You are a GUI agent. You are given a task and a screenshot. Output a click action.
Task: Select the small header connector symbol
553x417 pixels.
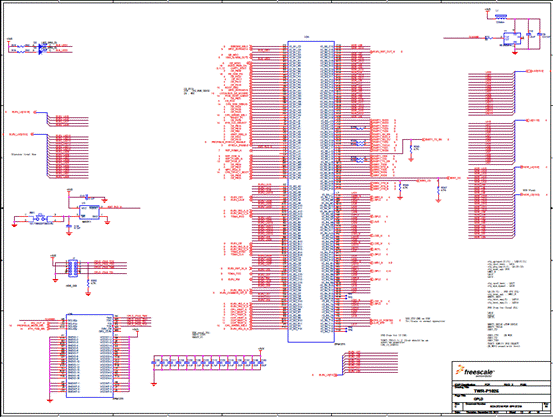coord(72,267)
